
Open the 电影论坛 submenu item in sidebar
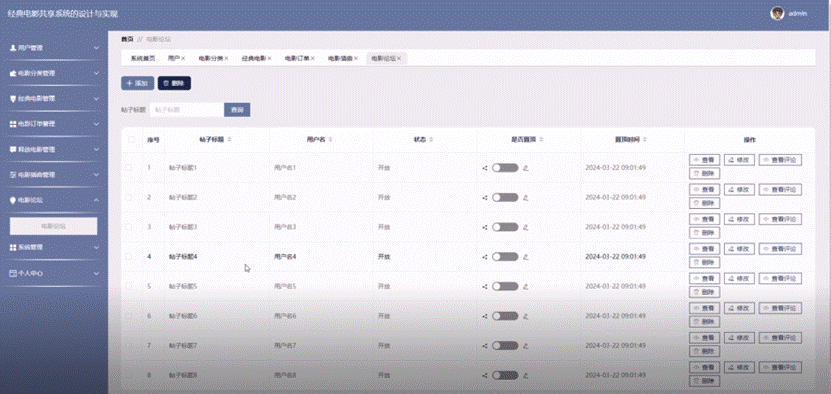pos(54,226)
